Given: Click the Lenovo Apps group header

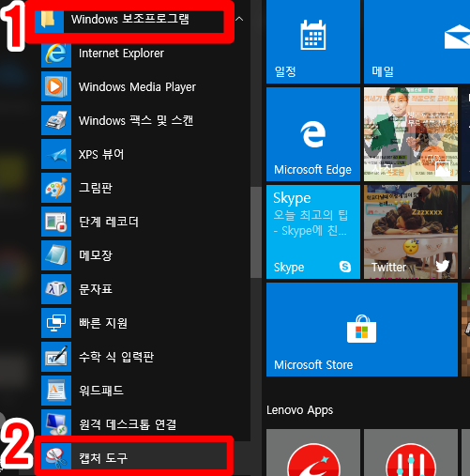Looking at the screenshot, I should pos(299,410).
